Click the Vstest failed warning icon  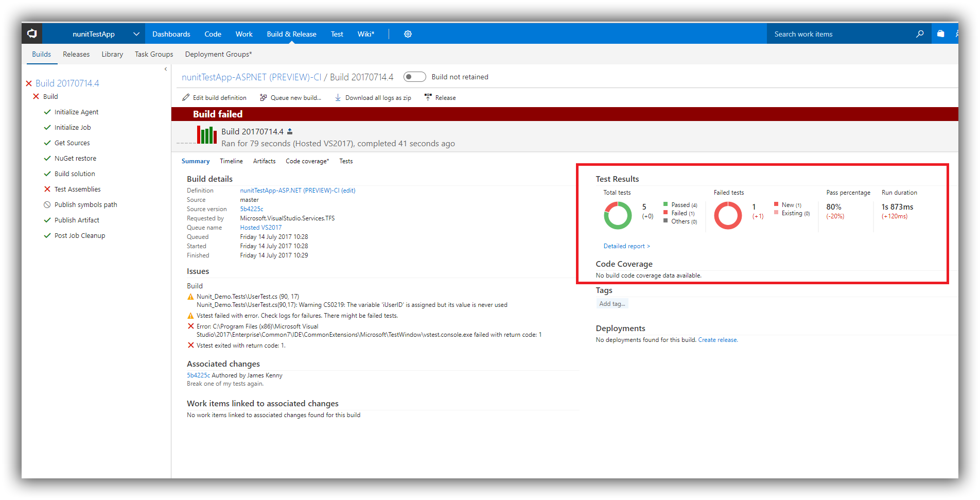coord(190,316)
